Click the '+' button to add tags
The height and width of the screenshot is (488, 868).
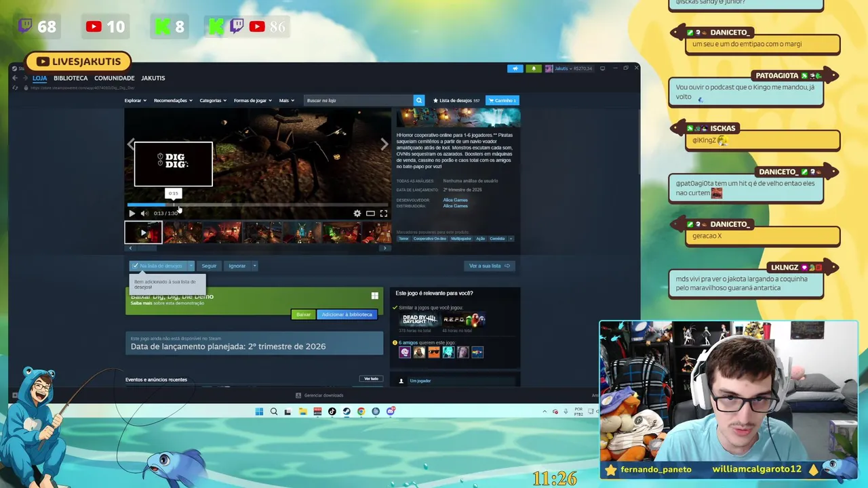[511, 239]
